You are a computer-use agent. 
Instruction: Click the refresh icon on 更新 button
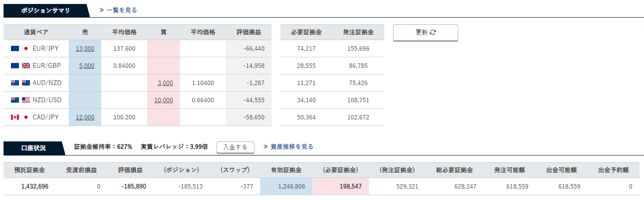433,32
